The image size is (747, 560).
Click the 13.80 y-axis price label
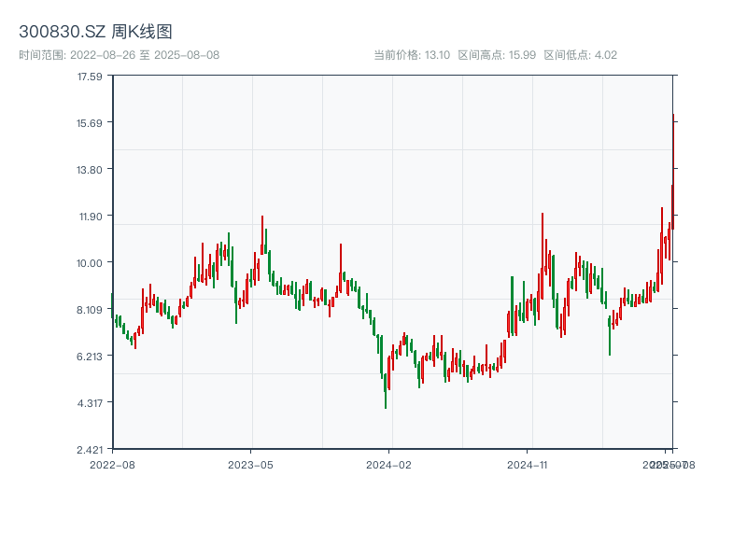pos(90,169)
